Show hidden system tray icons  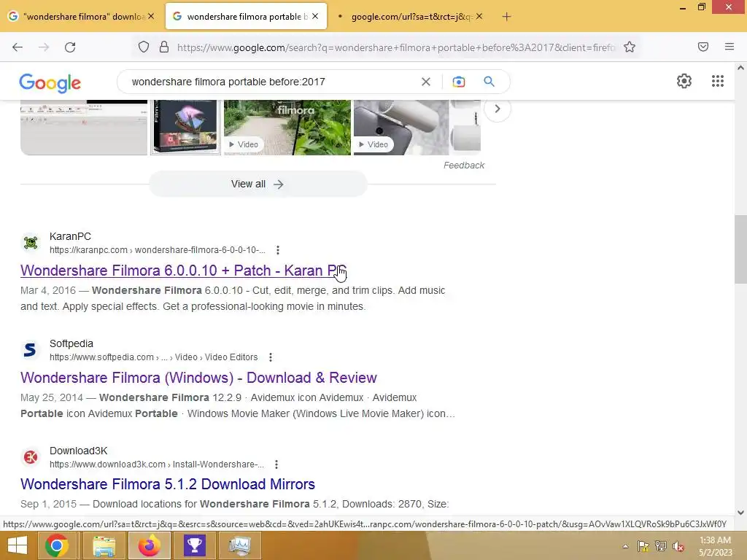coord(625,546)
